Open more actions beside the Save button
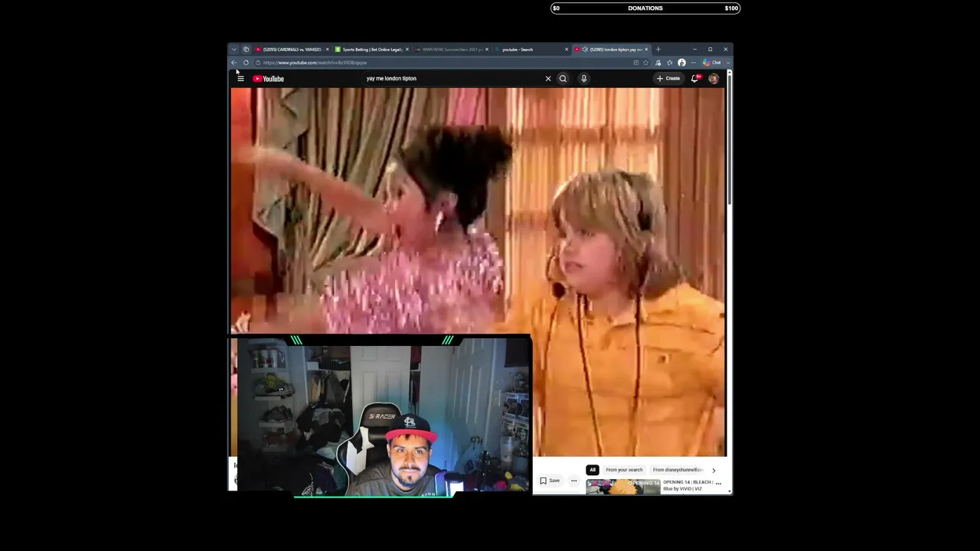The image size is (980, 551). click(x=573, y=481)
